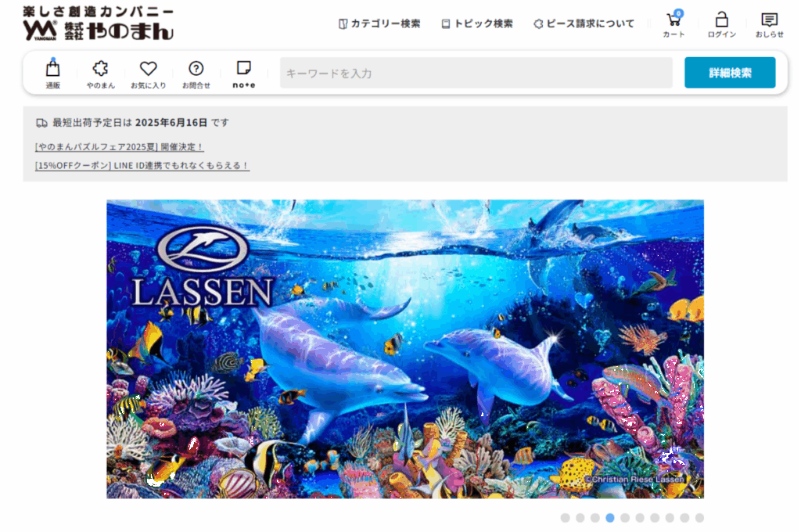Open トピック検索 menu
Screen dimensions: 801x532
click(477, 23)
